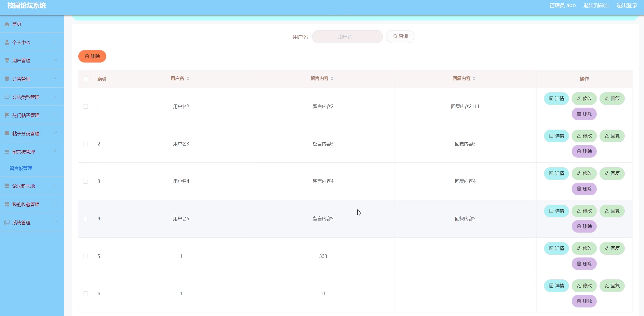Screen dimensions: 644x316
Task: Delete row 用户名3 with purple 删除
Action: 584,151
